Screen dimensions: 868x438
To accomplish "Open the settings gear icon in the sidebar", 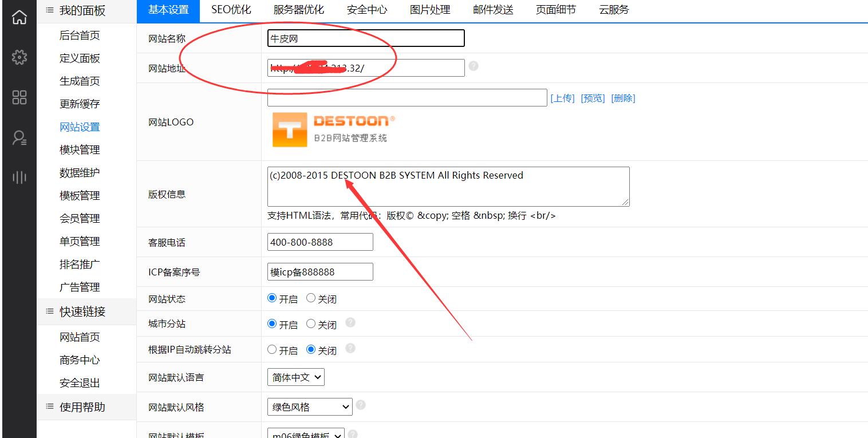I will click(x=19, y=58).
